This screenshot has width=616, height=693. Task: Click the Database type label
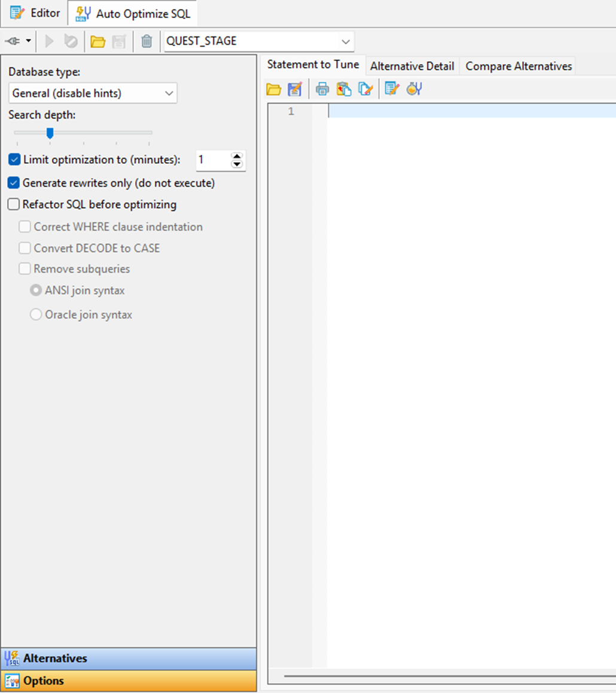(44, 72)
